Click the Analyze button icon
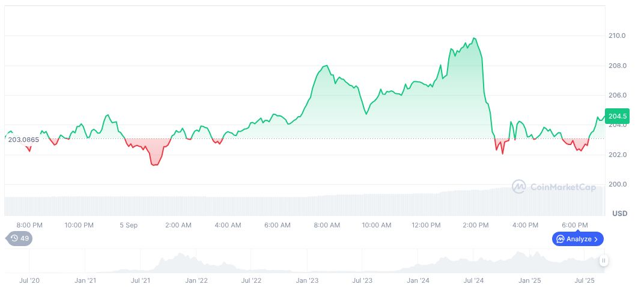Viewport: 644px width, 287px height. pyautogui.click(x=560, y=239)
